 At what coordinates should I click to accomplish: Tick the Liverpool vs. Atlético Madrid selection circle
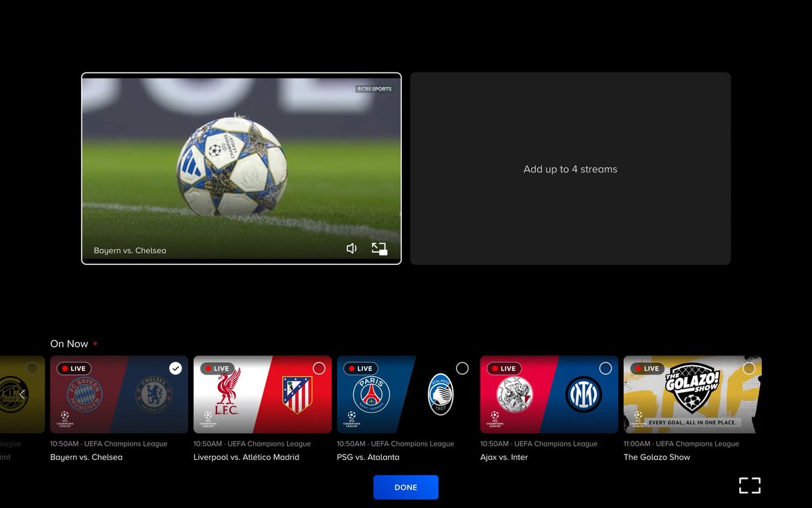tap(319, 368)
